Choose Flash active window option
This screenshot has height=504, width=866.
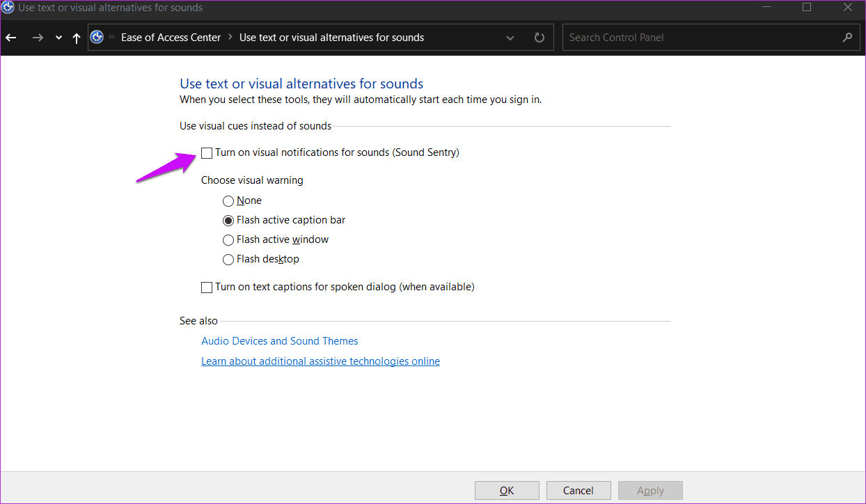tap(228, 239)
